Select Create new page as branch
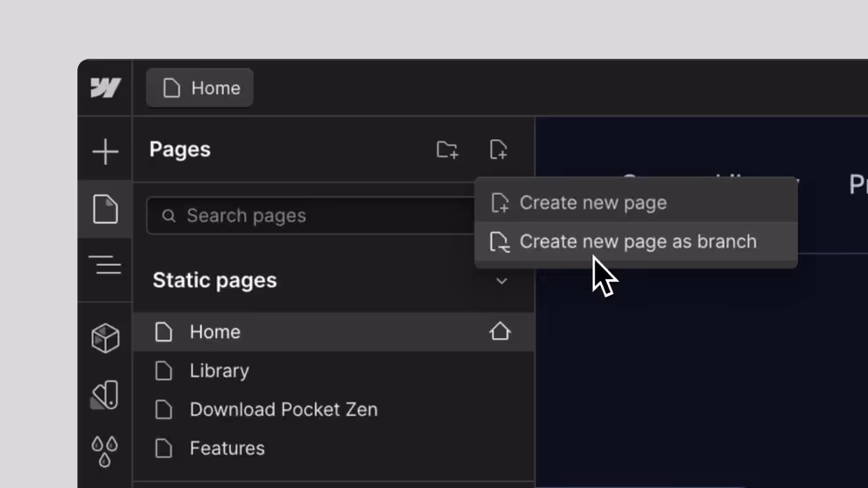The height and width of the screenshot is (488, 868). (x=636, y=241)
